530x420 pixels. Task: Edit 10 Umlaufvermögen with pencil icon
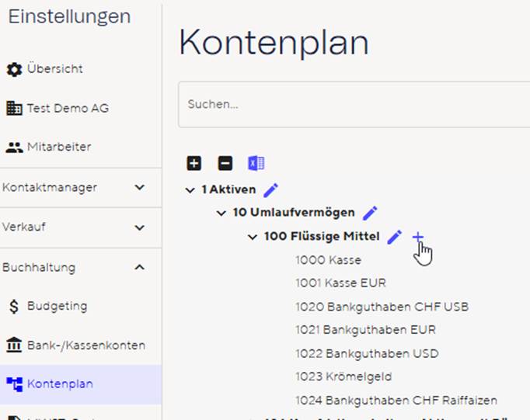click(x=370, y=213)
